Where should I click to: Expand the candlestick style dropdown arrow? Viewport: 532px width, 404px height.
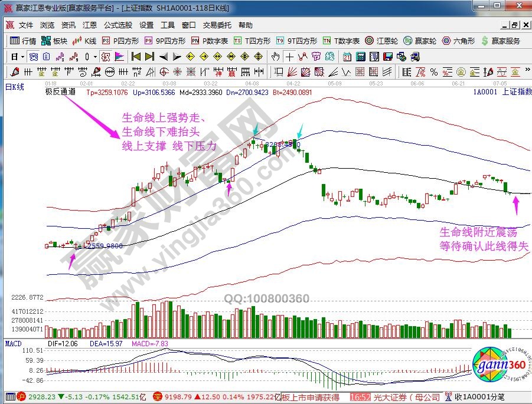point(96,57)
